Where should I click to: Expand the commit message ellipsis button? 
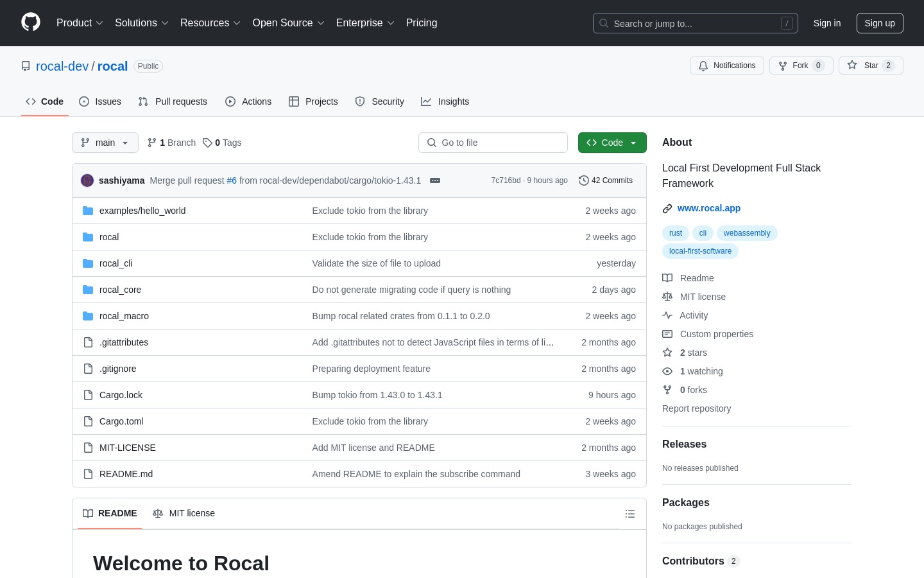point(435,180)
